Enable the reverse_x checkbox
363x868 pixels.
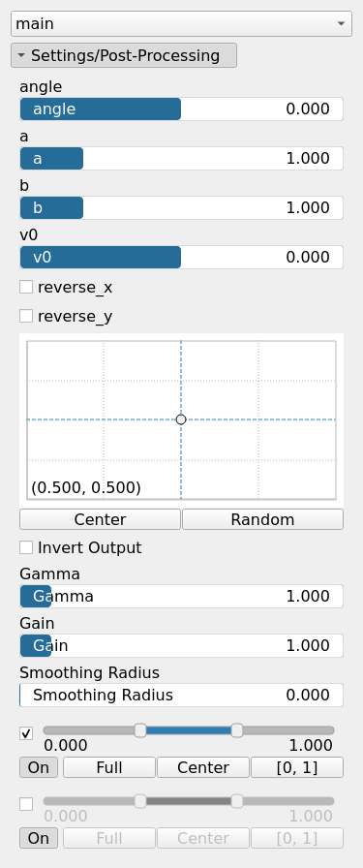[x=26, y=287]
